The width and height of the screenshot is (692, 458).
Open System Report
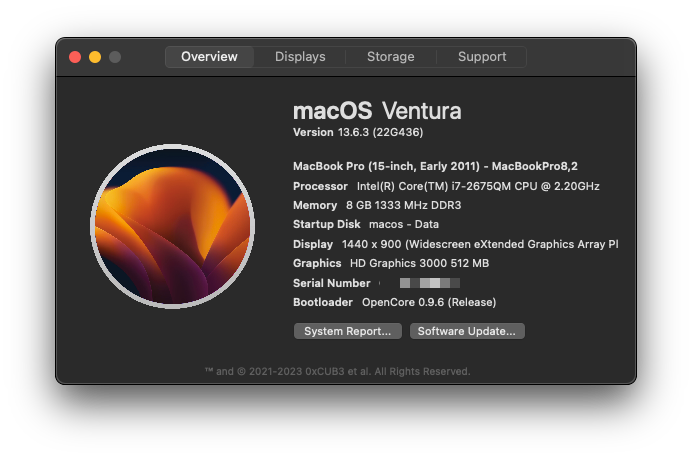[348, 331]
